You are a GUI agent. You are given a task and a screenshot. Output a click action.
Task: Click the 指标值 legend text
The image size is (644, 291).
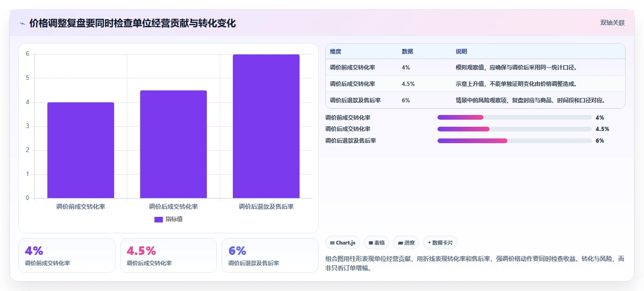[174, 219]
